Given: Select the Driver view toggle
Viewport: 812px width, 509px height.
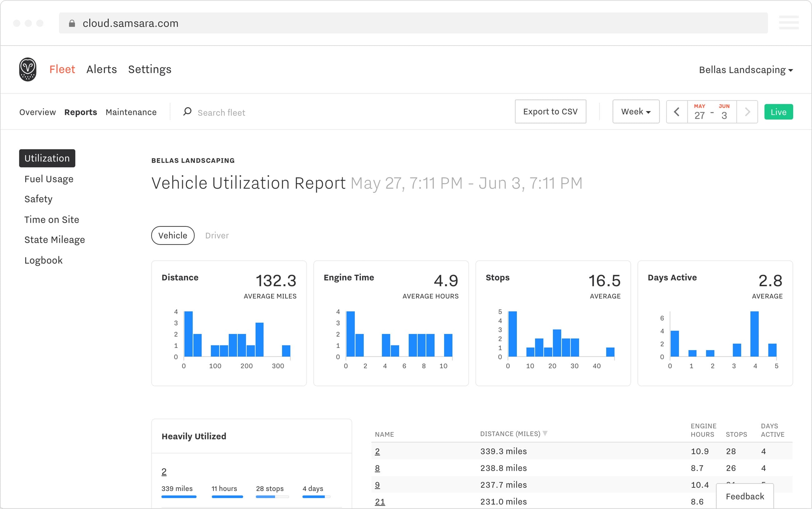Looking at the screenshot, I should click(x=217, y=235).
